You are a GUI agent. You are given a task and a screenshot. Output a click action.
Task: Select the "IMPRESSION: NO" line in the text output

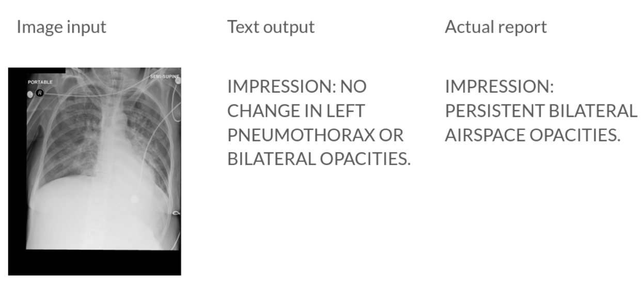(x=297, y=86)
